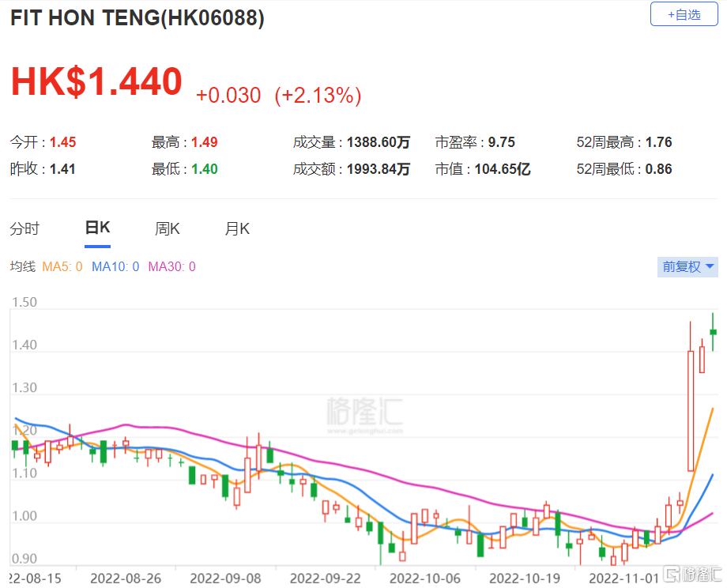Screen dimensions: 727x588
Task: Open the 月K monthly chart tab
Action: (x=237, y=228)
